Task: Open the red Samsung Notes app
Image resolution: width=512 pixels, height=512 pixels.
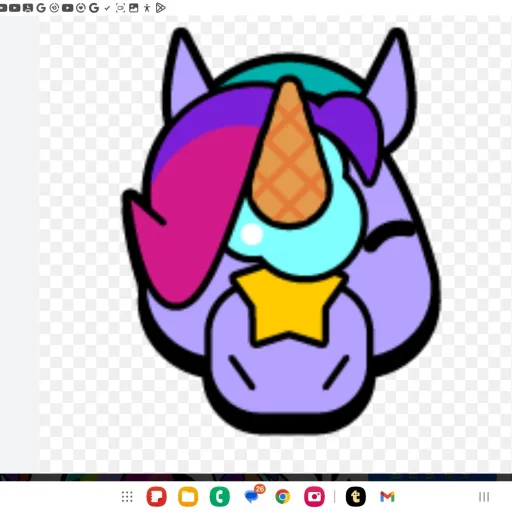Action: (157, 497)
